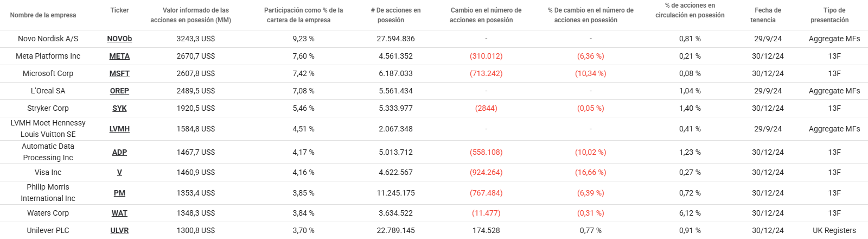Screen dimensions: 868x239
Task: Click the Fecha de tenencia column header
Action: [768, 15]
